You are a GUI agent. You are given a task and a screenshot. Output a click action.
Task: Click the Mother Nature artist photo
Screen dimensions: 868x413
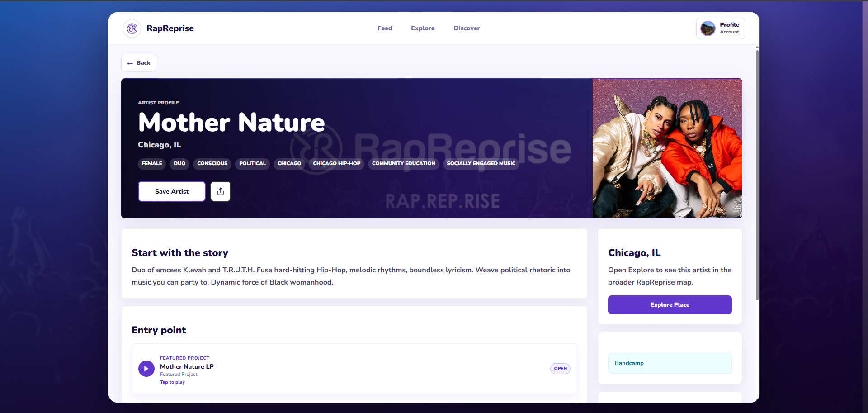[x=667, y=148]
